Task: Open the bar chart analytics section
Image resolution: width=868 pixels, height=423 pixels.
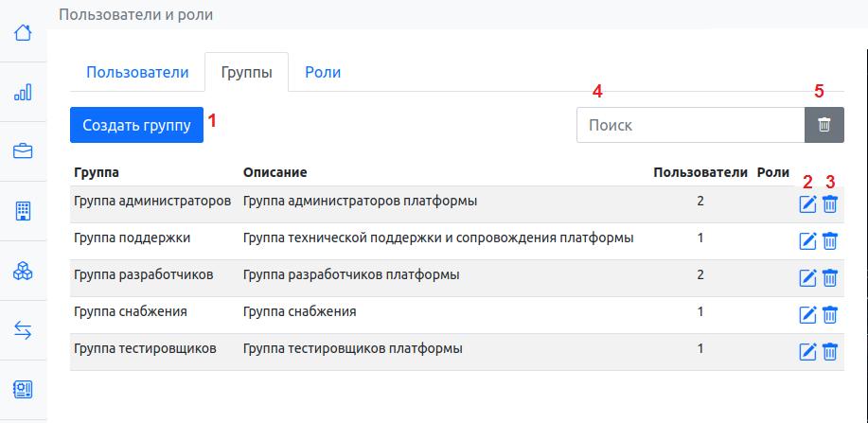Action: click(23, 92)
